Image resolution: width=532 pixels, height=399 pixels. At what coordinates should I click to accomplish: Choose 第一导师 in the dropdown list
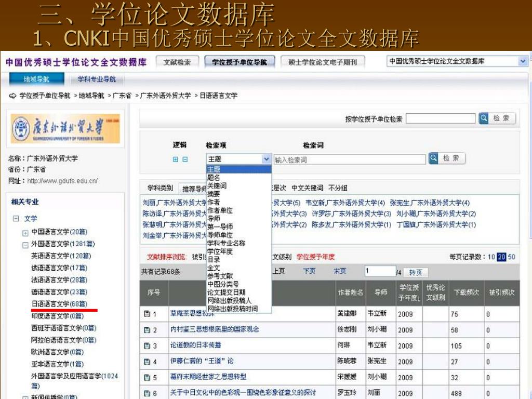(220, 227)
